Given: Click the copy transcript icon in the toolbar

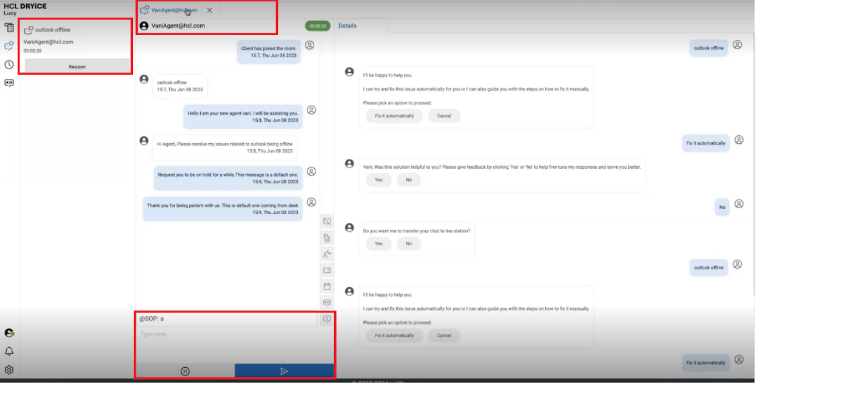Looking at the screenshot, I should pyautogui.click(x=327, y=237).
